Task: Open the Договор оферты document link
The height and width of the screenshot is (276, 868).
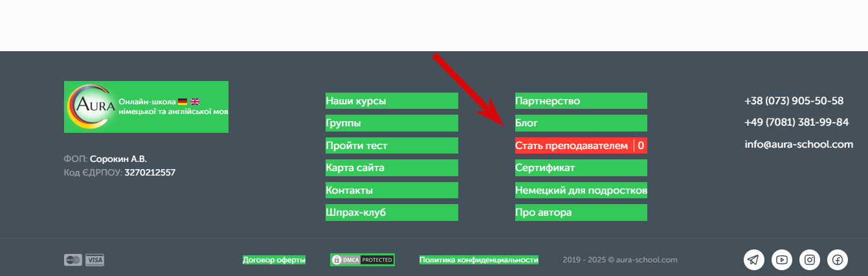Action: tap(274, 260)
